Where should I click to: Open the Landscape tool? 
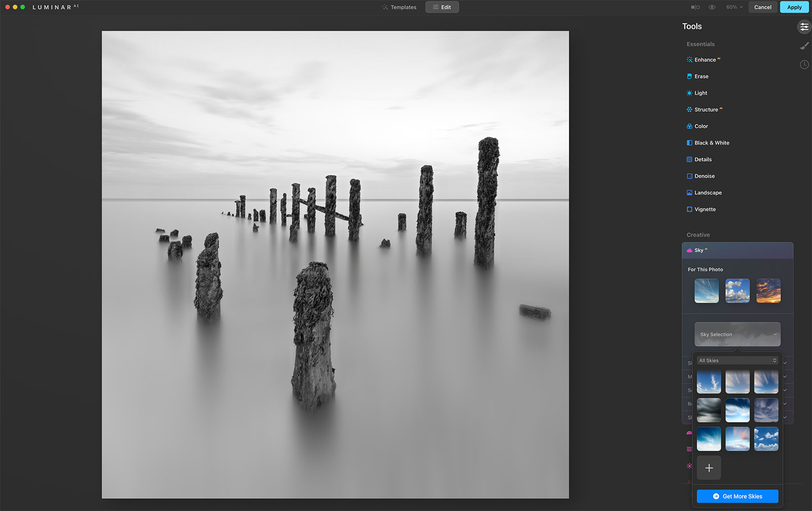[x=708, y=193]
